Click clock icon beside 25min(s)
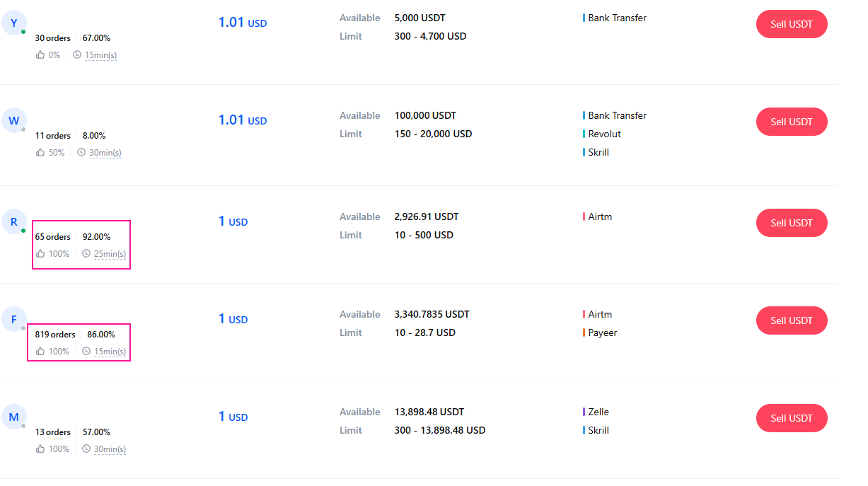This screenshot has width=868, height=486. coord(86,254)
